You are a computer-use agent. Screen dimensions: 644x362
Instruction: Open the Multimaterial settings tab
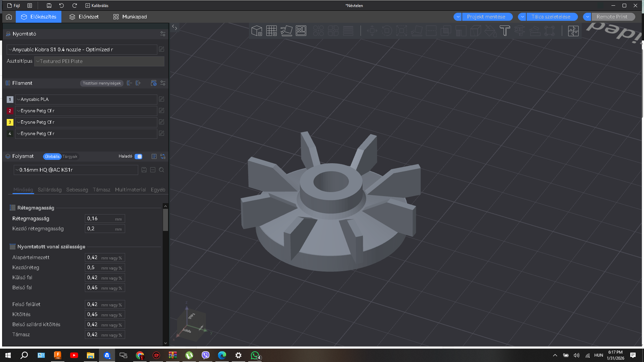tap(130, 190)
